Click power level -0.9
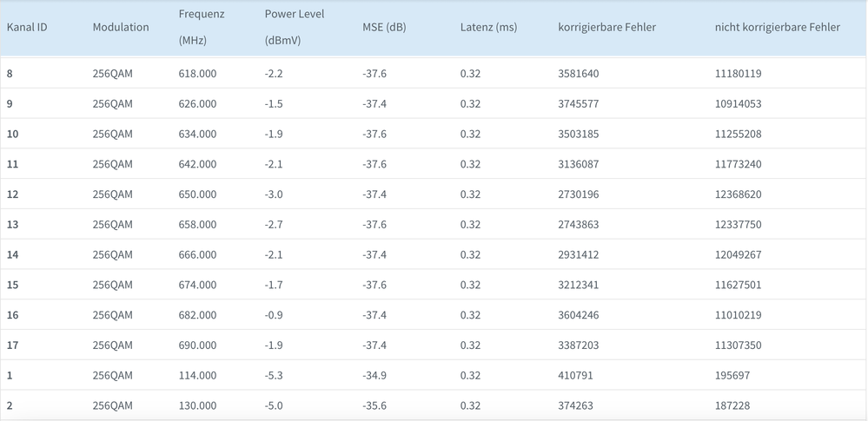 point(274,315)
